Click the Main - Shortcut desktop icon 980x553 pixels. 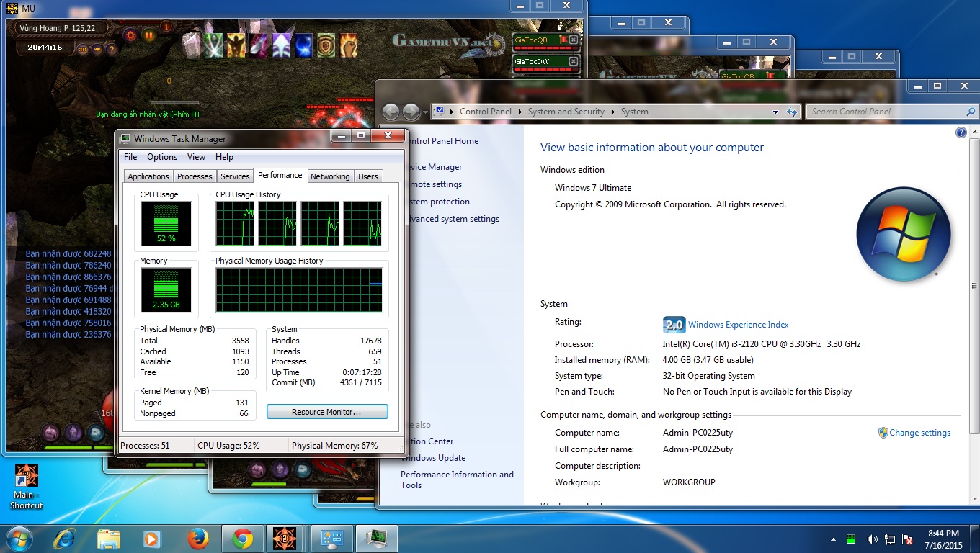[x=27, y=487]
